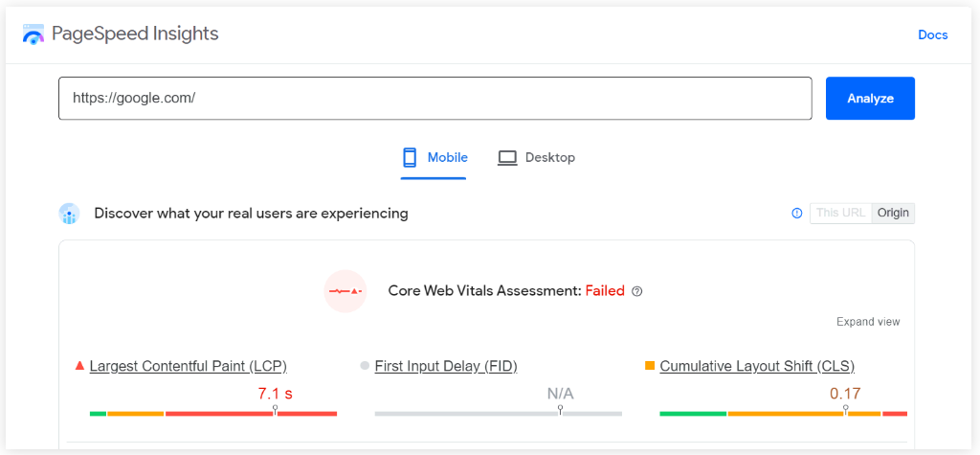The width and height of the screenshot is (980, 455).
Task: Click the LCP distribution bar marker
Action: [275, 410]
